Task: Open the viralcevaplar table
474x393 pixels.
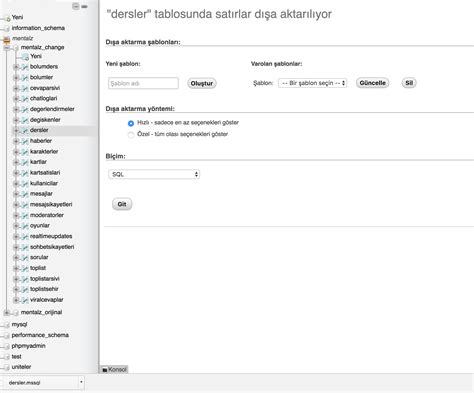Action: (x=47, y=300)
